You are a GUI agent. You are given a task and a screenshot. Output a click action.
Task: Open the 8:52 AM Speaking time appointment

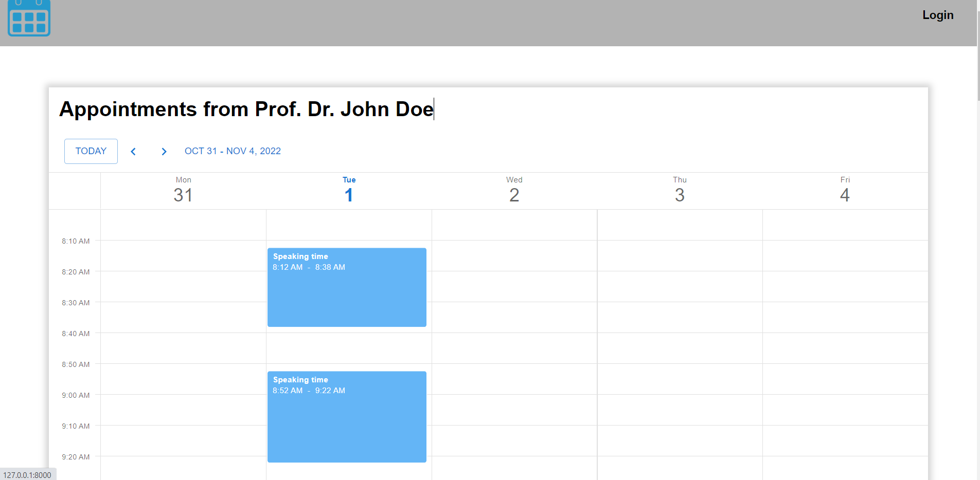346,416
